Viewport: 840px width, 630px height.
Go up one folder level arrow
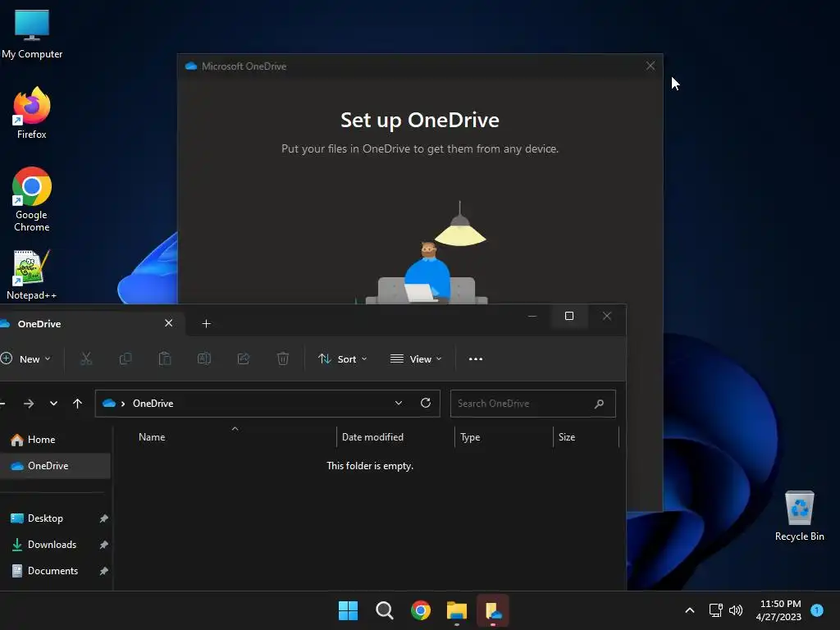pos(78,404)
